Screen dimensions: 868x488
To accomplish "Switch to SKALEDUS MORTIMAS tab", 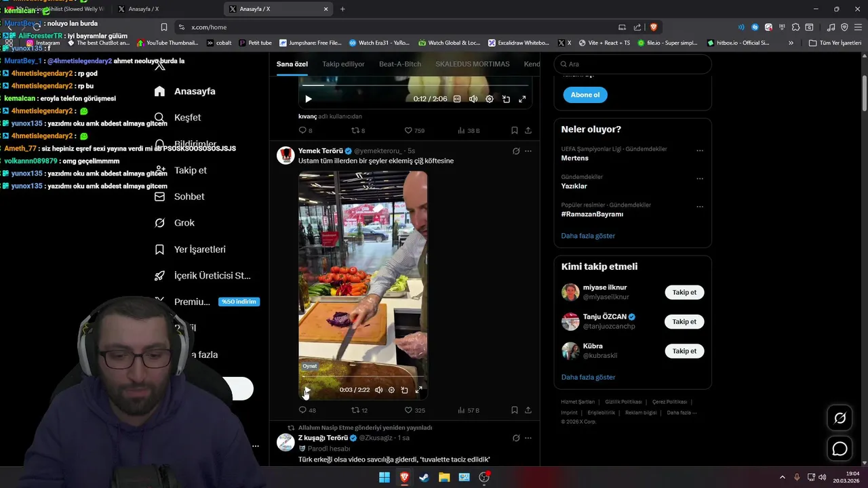I will [473, 64].
